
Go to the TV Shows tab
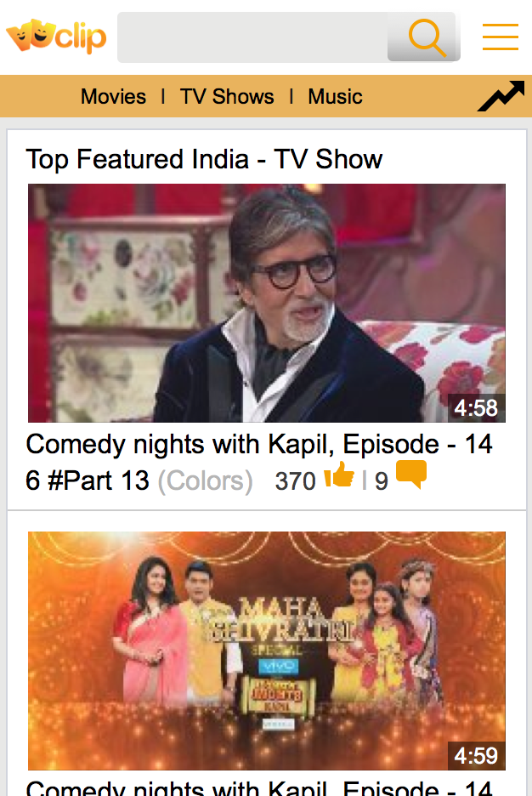coord(227,96)
